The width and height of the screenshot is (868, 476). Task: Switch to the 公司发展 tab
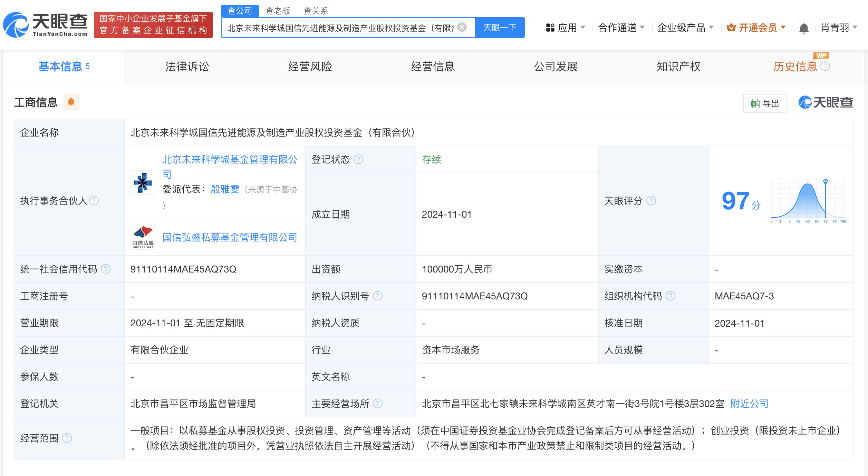[556, 66]
